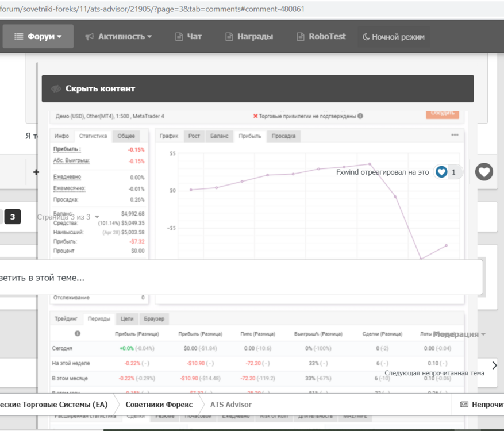Click the Прибыль -$7.32 value

pyautogui.click(x=137, y=241)
